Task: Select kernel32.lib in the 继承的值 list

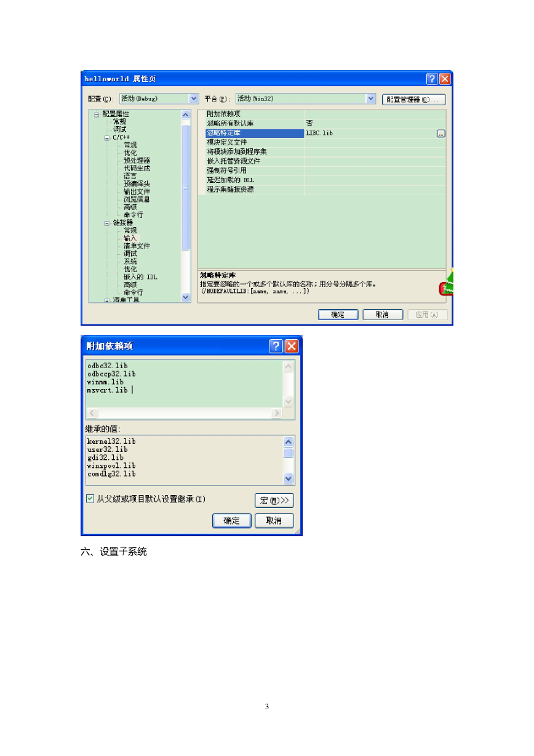Action: [111, 441]
